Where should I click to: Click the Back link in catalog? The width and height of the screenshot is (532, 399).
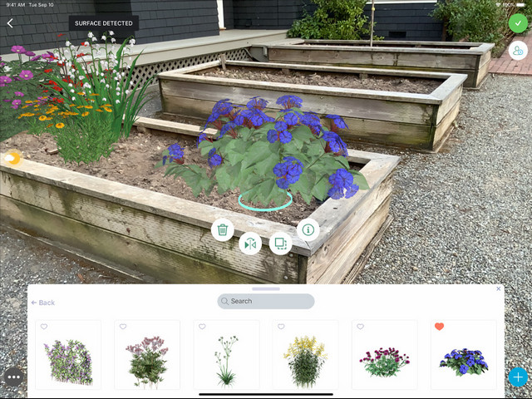(x=43, y=303)
